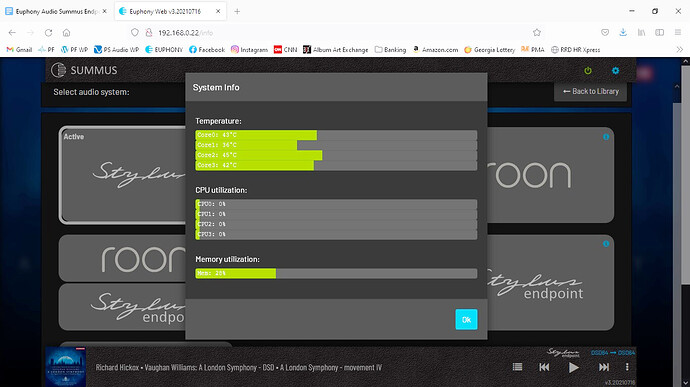Switch to the Euphony Audio Summus tab
The height and width of the screenshot is (387, 690).
(56, 11)
